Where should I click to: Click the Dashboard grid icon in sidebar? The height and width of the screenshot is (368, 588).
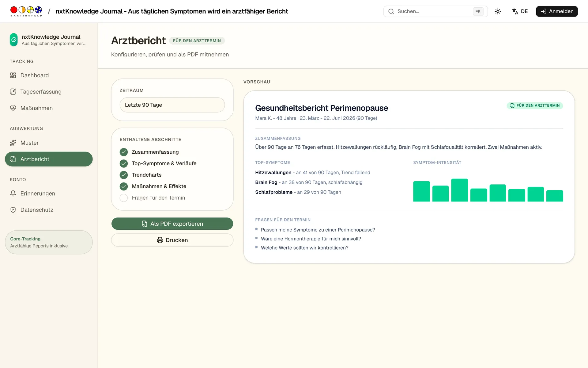[13, 75]
